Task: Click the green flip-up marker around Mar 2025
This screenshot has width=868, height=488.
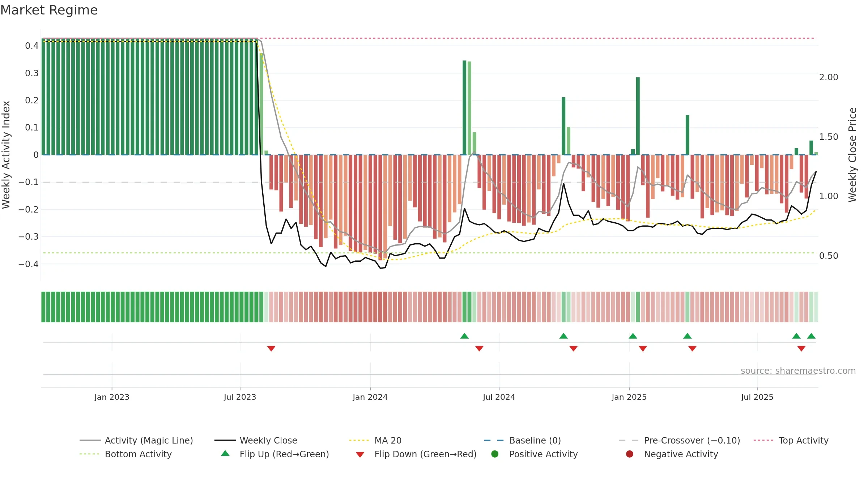Action: point(688,336)
